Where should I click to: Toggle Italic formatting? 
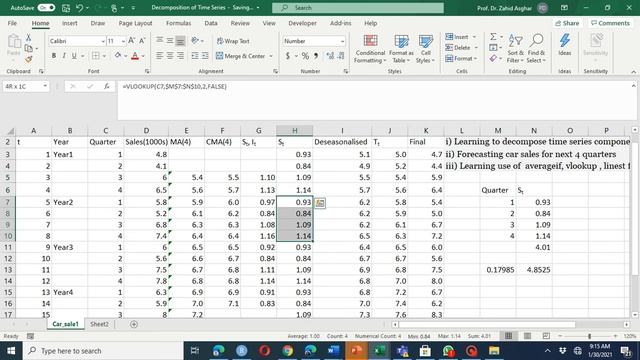[x=64, y=56]
